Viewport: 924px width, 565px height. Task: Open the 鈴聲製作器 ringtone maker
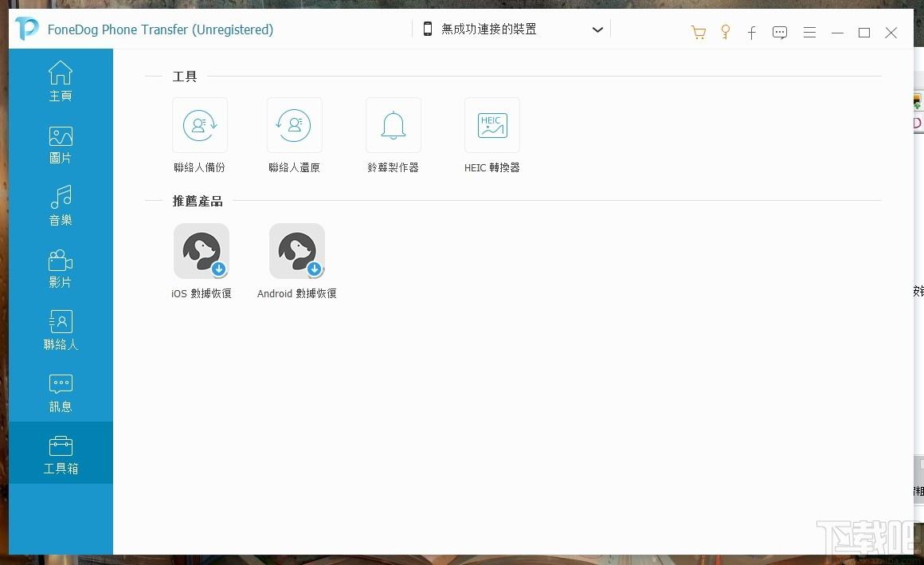393,125
